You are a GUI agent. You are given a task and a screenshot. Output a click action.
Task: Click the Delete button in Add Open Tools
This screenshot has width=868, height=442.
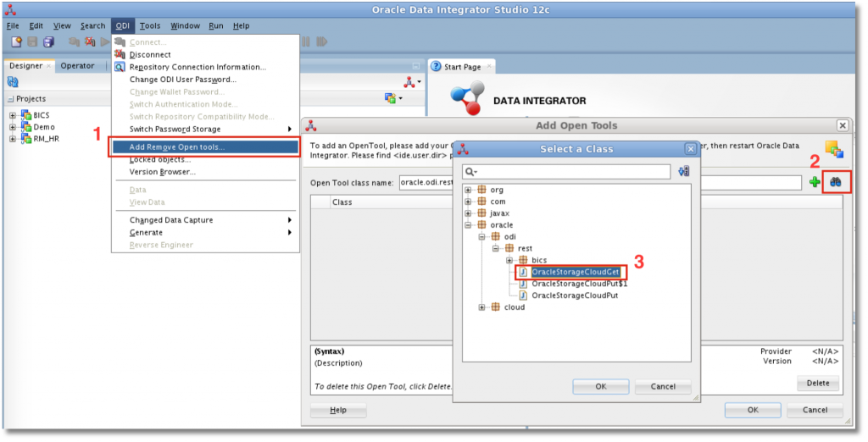pos(818,383)
